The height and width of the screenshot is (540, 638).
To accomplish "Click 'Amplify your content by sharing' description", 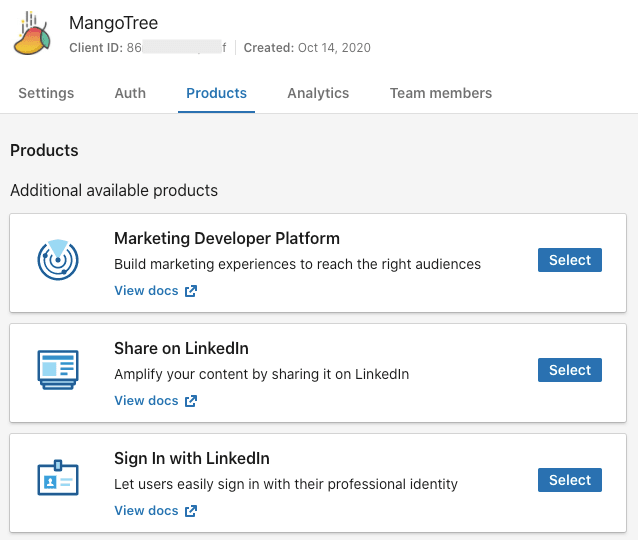I will click(262, 374).
